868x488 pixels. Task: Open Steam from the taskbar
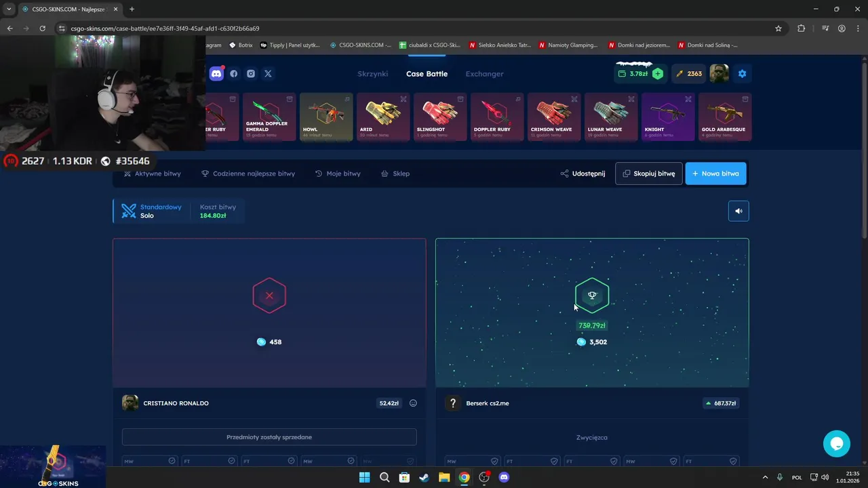coord(424,477)
